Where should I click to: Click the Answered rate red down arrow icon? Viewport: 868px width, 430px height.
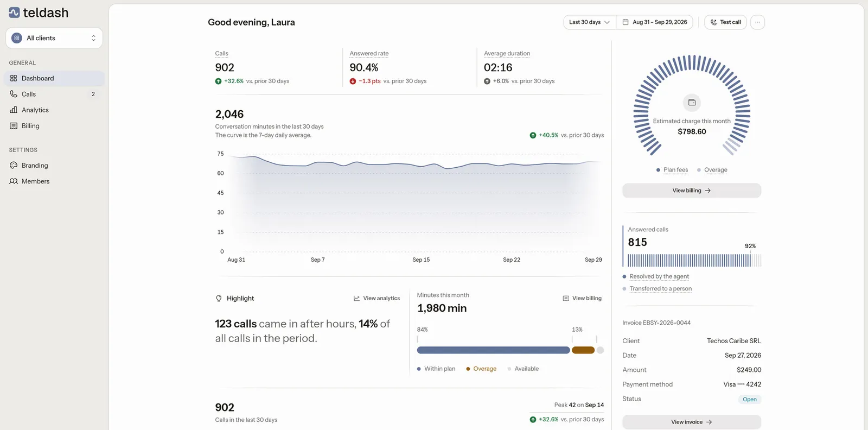coord(353,81)
